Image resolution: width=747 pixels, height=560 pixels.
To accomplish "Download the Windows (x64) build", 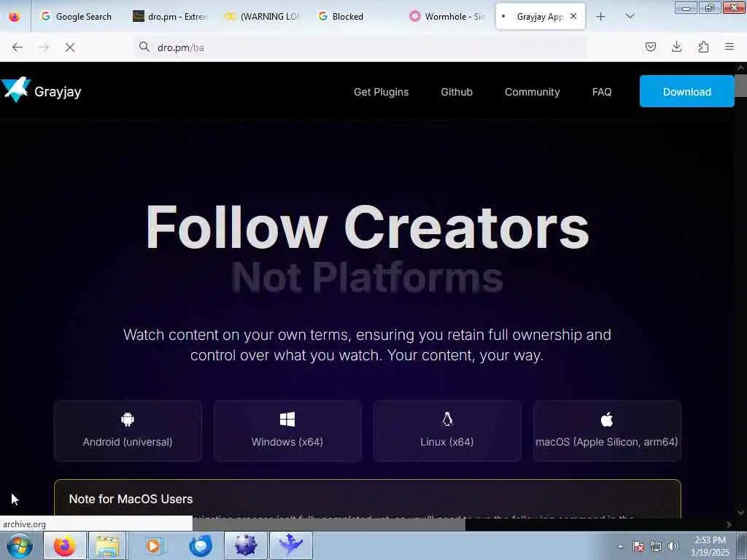I will pos(287,431).
